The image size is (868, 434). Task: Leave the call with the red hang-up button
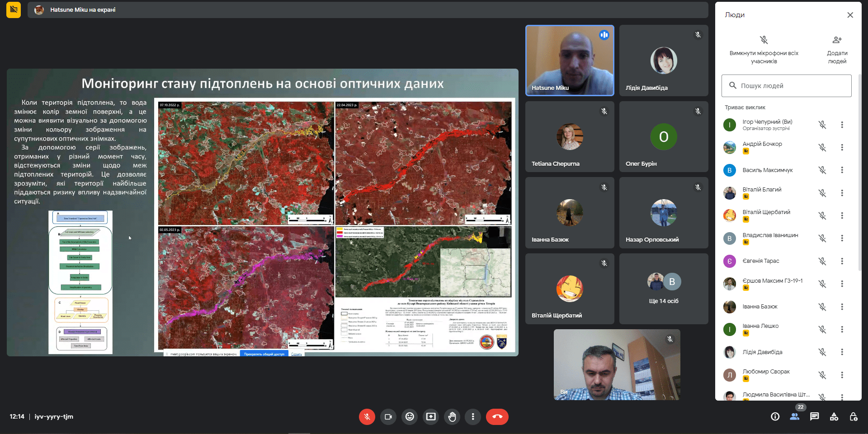pyautogui.click(x=497, y=416)
